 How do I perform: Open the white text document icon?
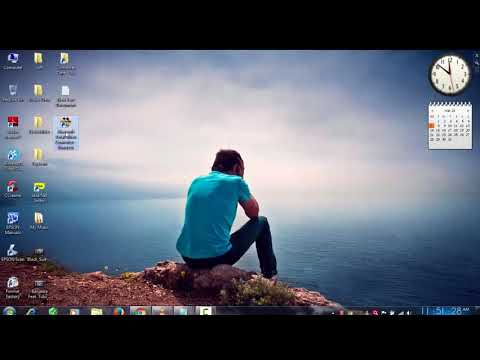[x=66, y=96]
